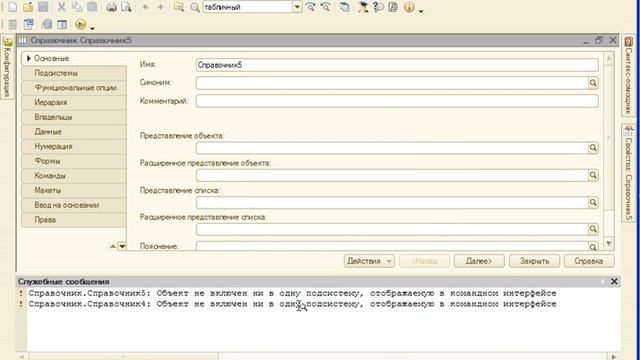Click magnifier of Расширенное представление списка field

tap(593, 229)
